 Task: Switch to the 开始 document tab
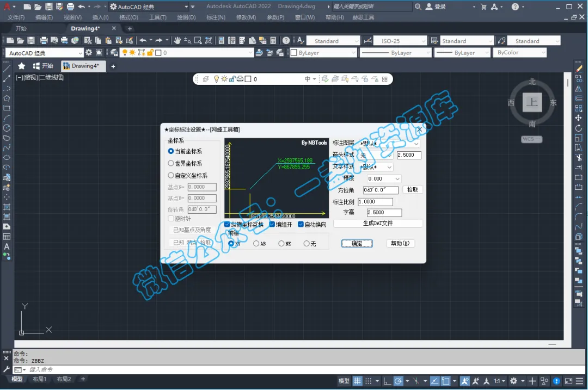click(x=21, y=28)
